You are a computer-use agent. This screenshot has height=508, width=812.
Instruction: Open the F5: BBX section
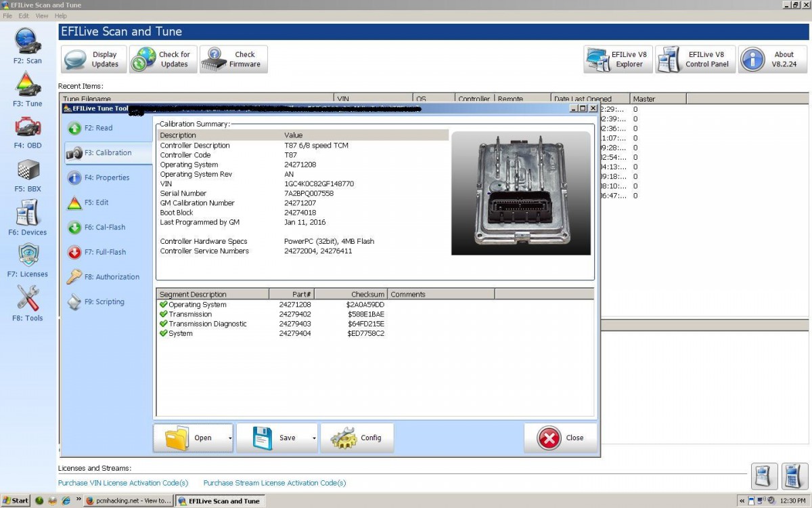point(28,175)
